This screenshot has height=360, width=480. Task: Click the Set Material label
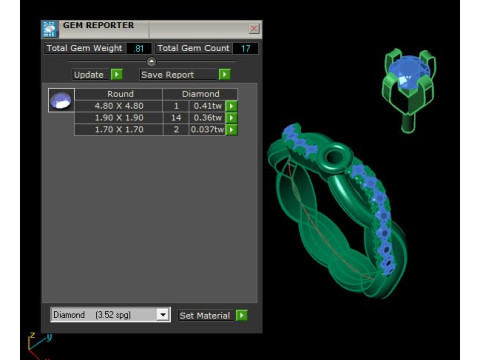(x=205, y=316)
